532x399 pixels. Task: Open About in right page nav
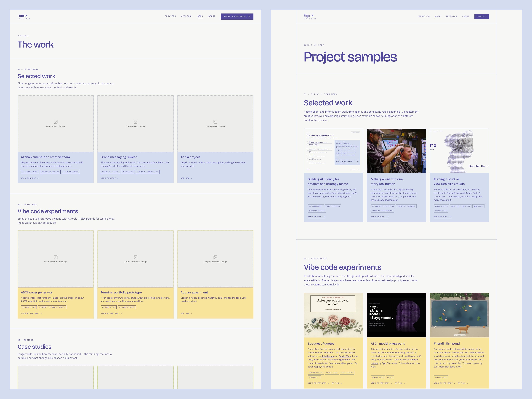coord(466,16)
